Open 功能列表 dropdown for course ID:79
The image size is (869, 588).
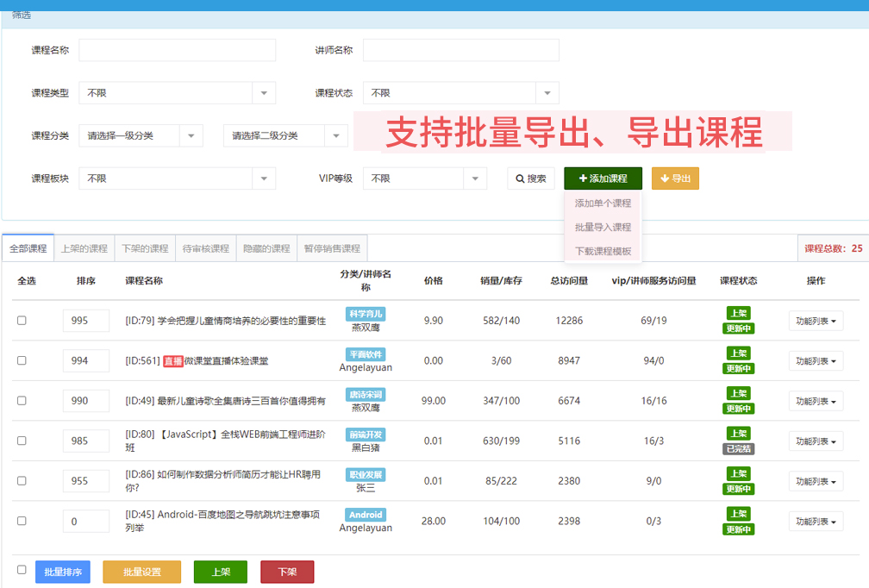point(816,321)
